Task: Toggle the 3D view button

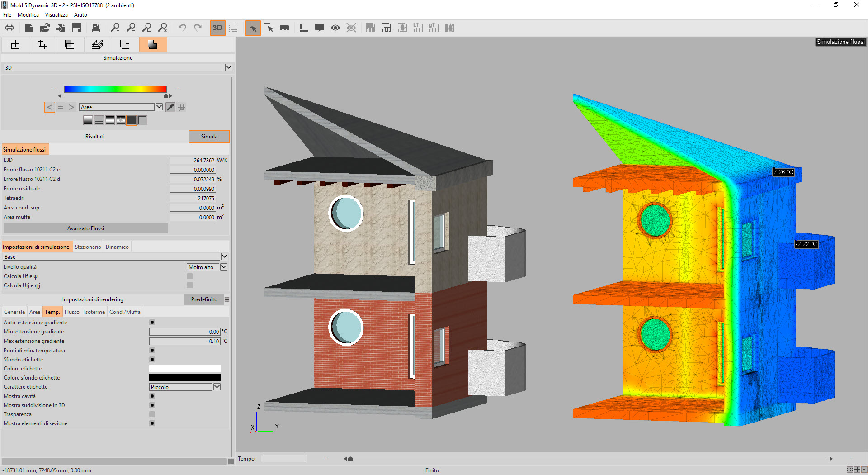Action: (x=217, y=28)
